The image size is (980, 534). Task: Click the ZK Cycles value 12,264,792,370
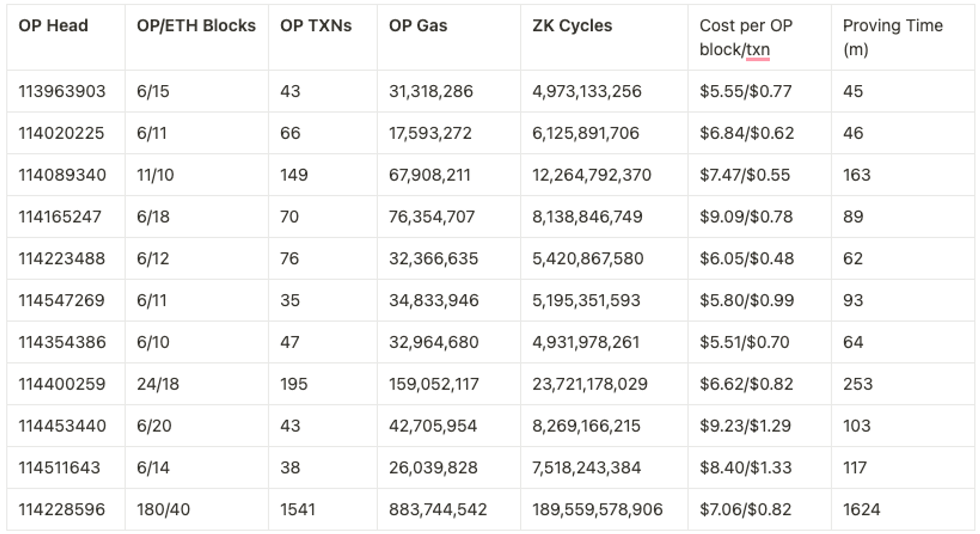click(x=592, y=175)
